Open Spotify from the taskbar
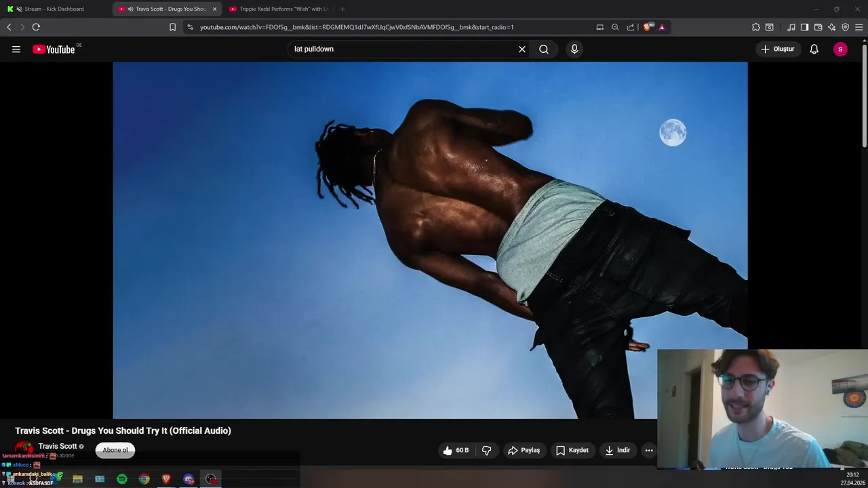This screenshot has height=488, width=868. point(122,479)
